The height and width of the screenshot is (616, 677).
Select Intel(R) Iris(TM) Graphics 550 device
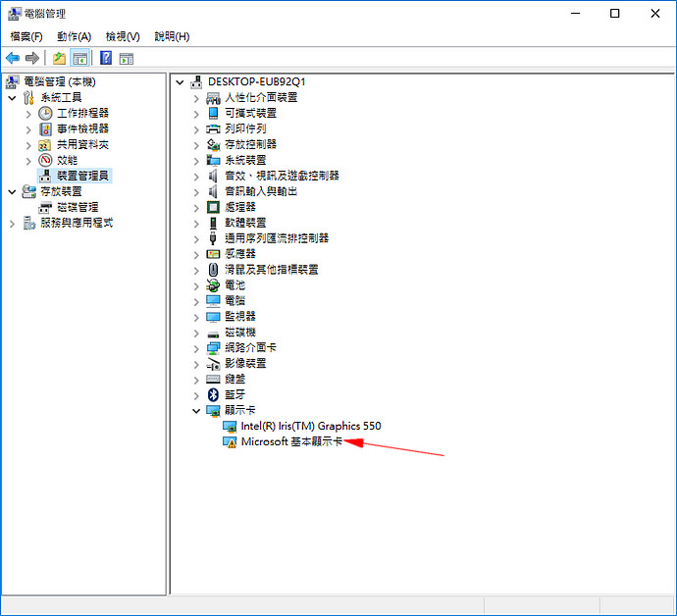pyautogui.click(x=310, y=426)
